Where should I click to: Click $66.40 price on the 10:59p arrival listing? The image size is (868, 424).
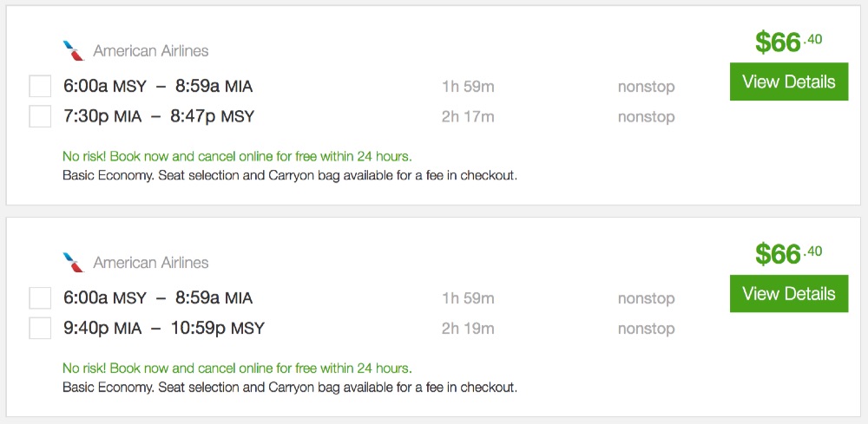pyautogui.click(x=787, y=253)
